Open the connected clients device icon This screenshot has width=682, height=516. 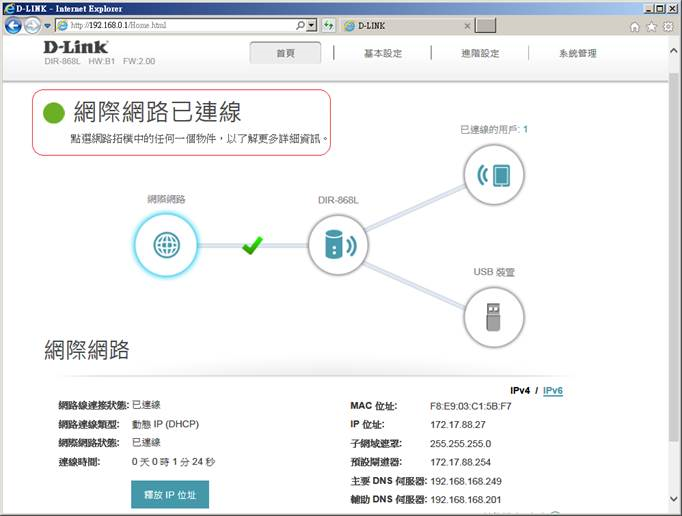(x=494, y=176)
